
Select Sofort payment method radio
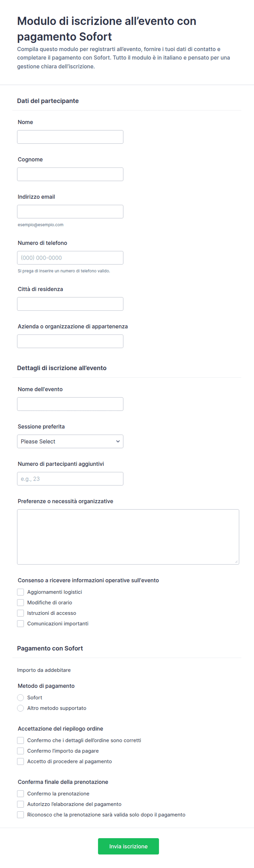pos(20,697)
